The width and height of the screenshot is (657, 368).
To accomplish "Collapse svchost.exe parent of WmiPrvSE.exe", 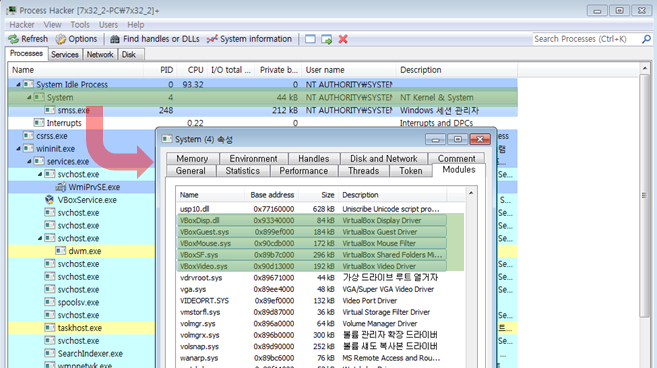I will (x=40, y=174).
